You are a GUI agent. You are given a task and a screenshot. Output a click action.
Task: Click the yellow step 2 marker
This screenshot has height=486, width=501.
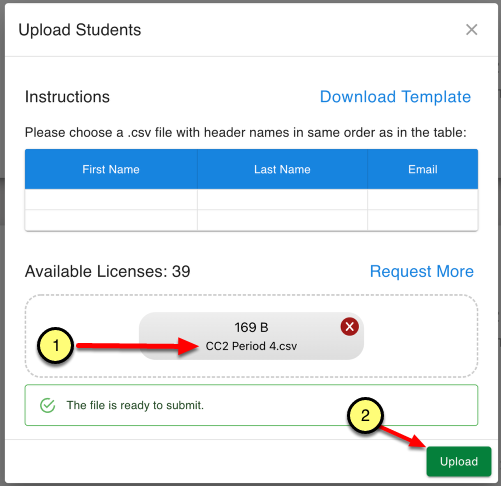[x=365, y=415]
